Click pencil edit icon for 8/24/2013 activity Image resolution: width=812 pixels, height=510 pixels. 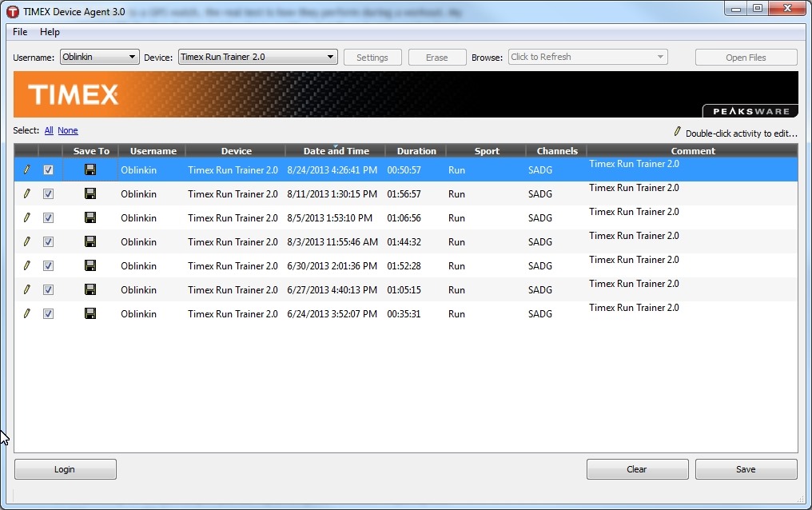tap(27, 169)
